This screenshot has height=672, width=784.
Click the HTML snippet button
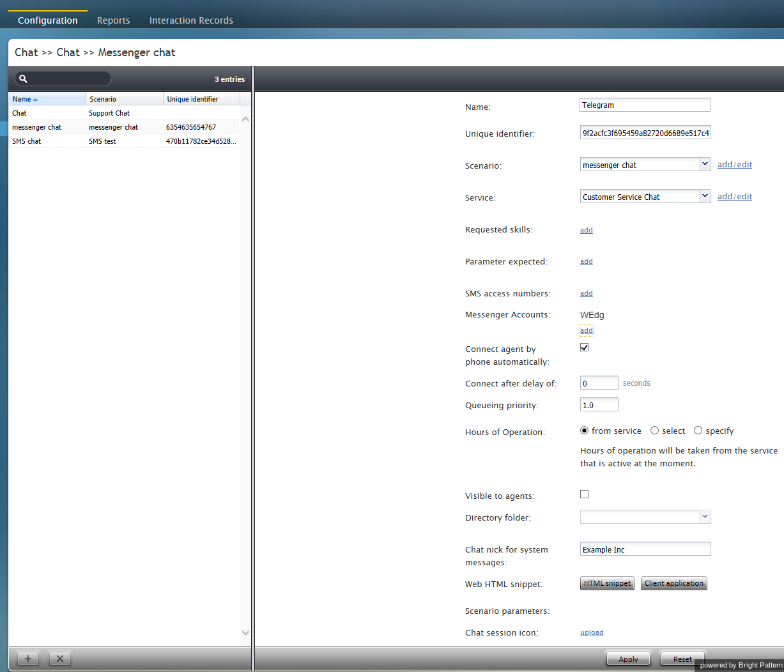[607, 583]
